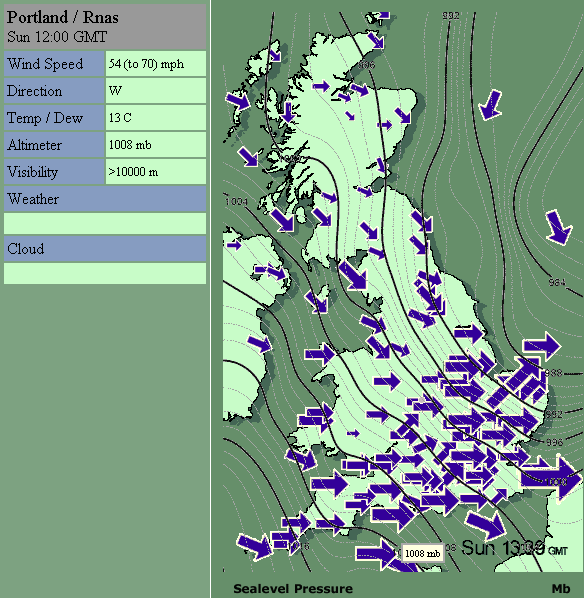
Task: Click the 54 (to 70) mph value
Action: click(146, 64)
